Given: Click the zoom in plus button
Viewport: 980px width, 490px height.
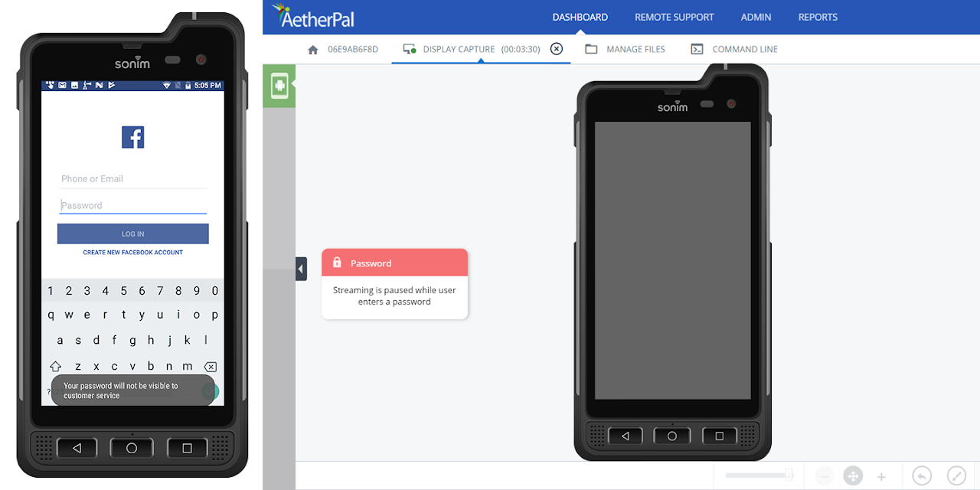Looking at the screenshot, I should (881, 476).
